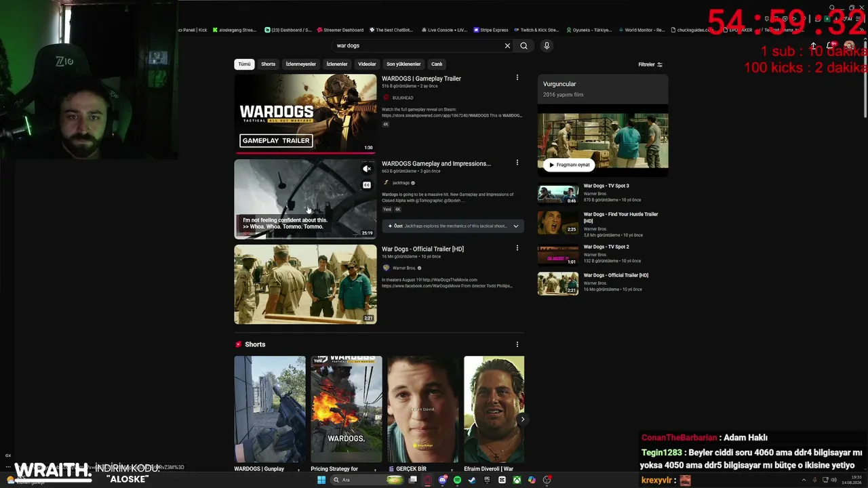Start voice search with microphone icon
The width and height of the screenshot is (868, 488).
point(547,45)
